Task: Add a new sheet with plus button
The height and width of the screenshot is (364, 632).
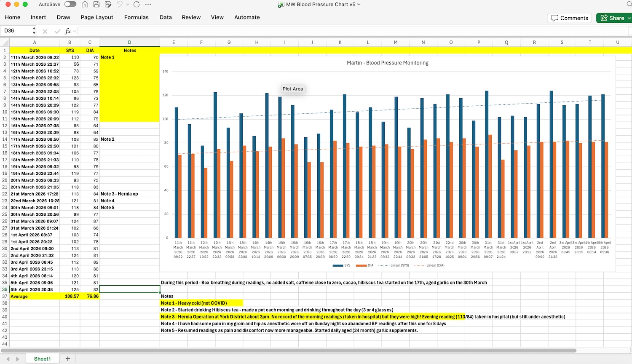Action: click(x=68, y=359)
